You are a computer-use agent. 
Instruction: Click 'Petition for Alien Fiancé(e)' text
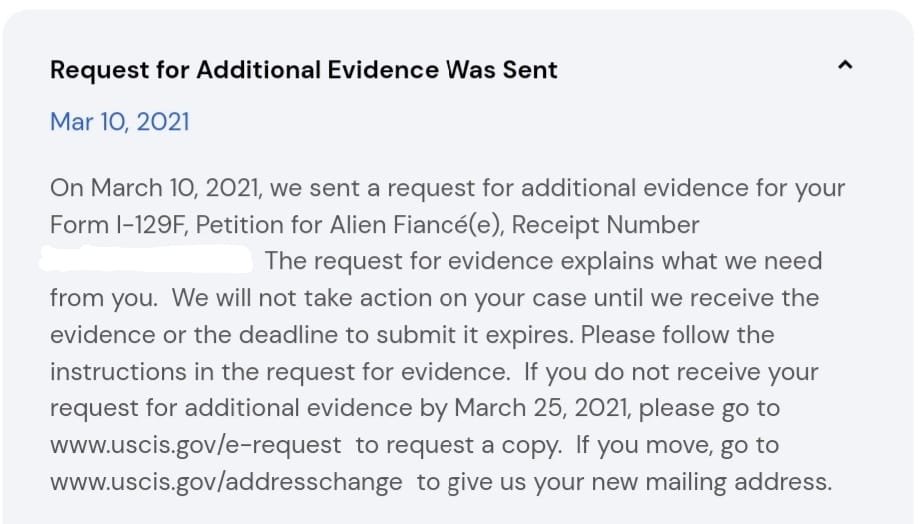point(349,225)
